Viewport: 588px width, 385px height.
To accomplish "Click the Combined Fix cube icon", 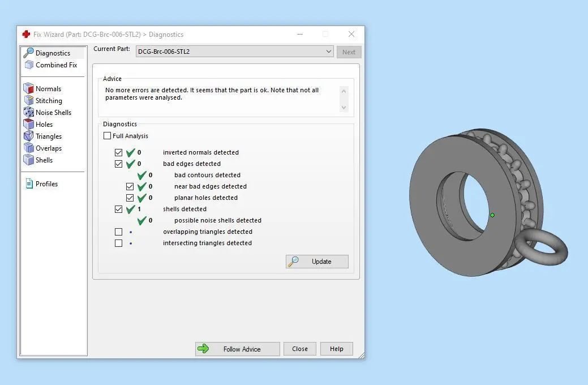I will (29, 65).
